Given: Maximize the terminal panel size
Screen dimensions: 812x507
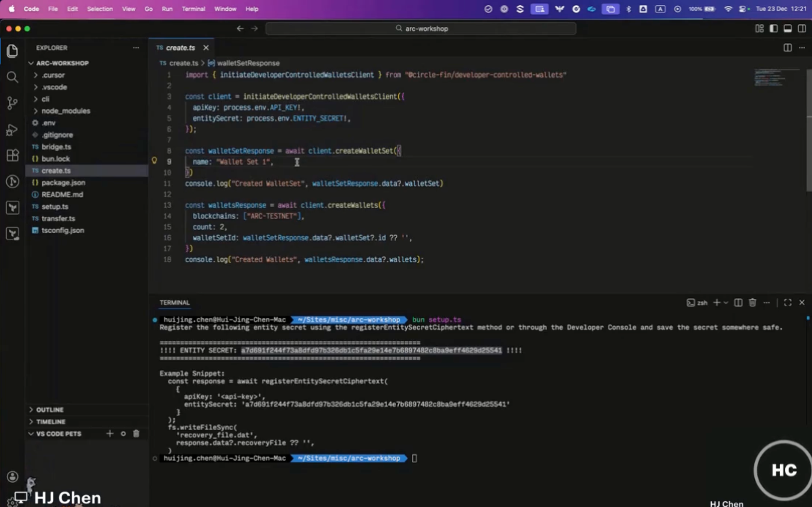Looking at the screenshot, I should [x=788, y=303].
